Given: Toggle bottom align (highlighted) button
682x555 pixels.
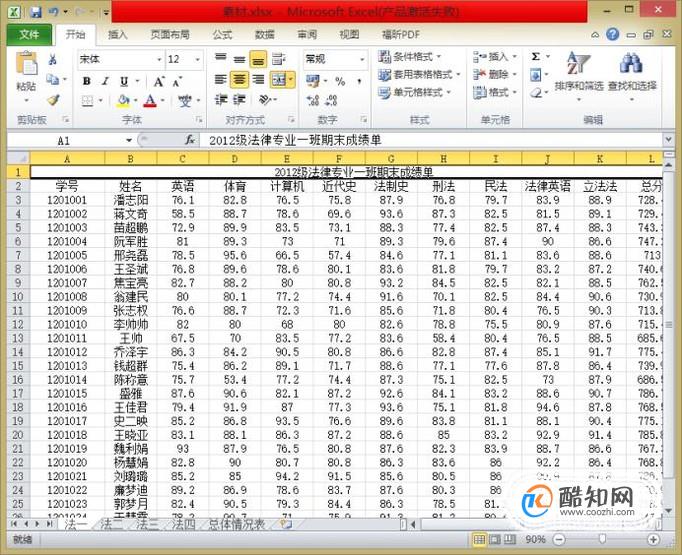Looking at the screenshot, I should coord(258,59).
